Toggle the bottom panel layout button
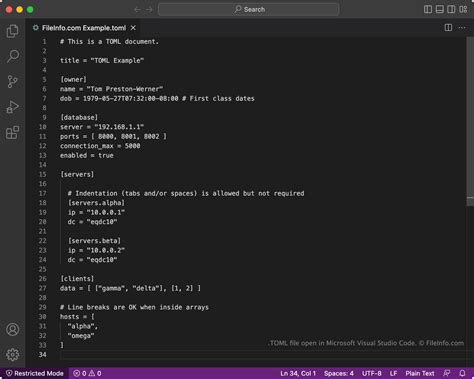Viewport: 474px width, 379px height. 440,9
